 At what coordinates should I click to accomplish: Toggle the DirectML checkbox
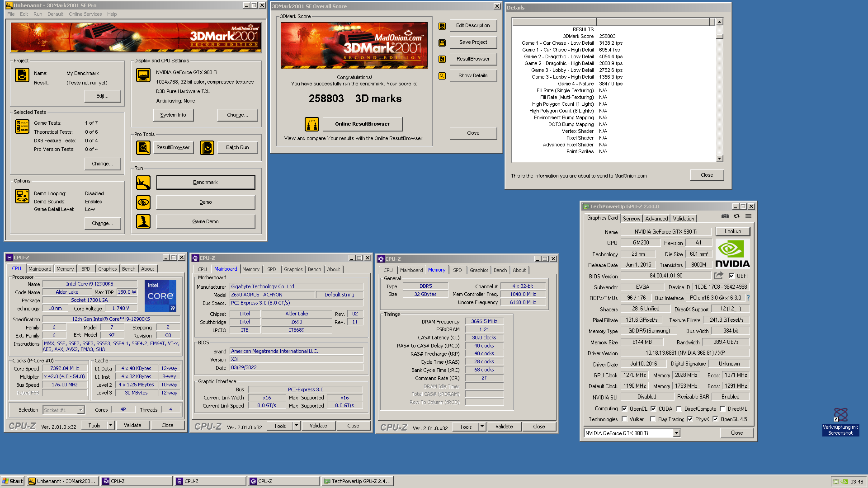pyautogui.click(x=722, y=408)
